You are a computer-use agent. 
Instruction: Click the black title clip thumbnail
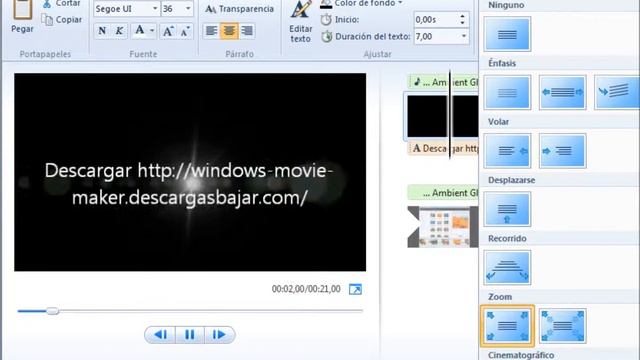tap(442, 116)
